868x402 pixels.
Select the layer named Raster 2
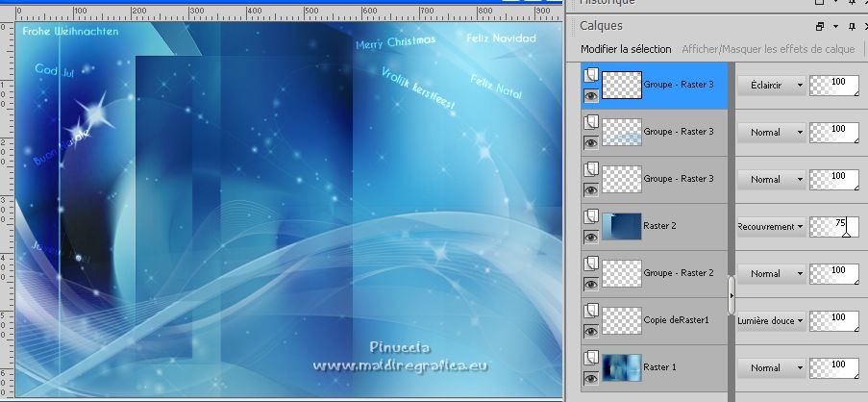point(659,226)
